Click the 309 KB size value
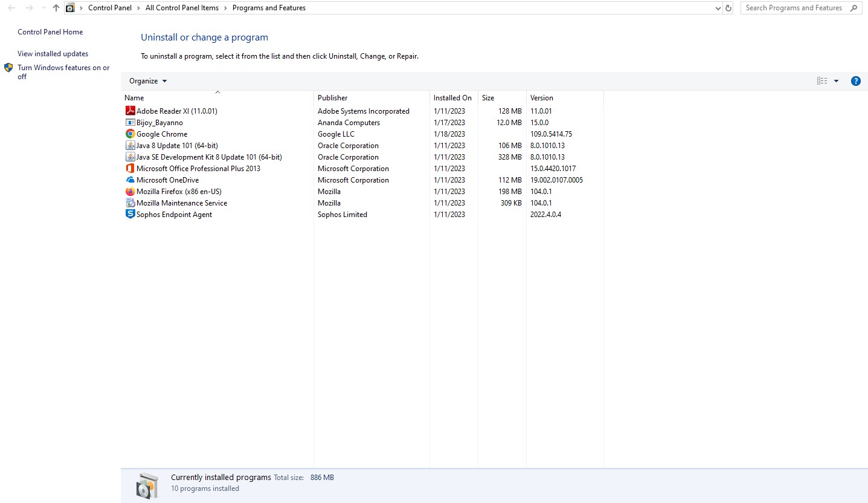Viewport: 868px width, 503px height. [511, 203]
